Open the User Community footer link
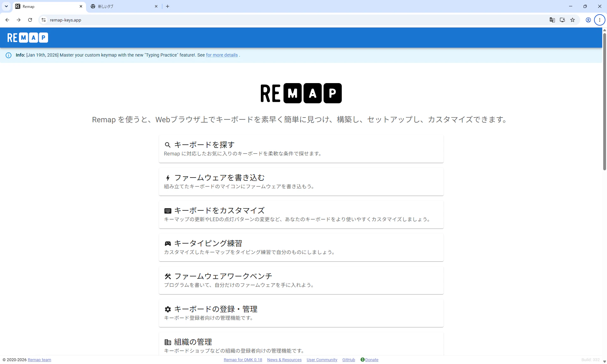Viewport: 607px width, 364px height. coord(322,360)
